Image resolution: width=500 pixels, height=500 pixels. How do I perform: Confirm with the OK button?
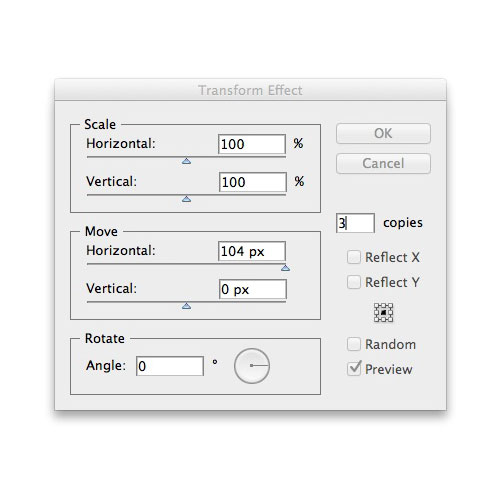coord(383,133)
